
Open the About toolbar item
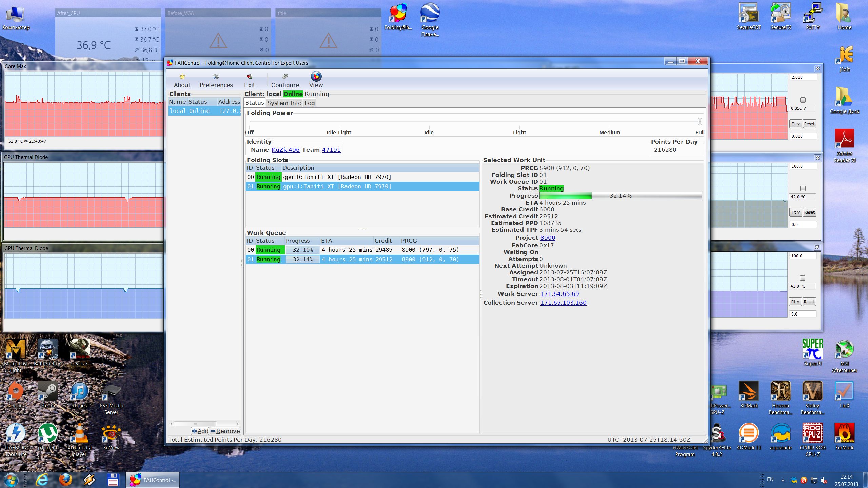click(x=182, y=80)
